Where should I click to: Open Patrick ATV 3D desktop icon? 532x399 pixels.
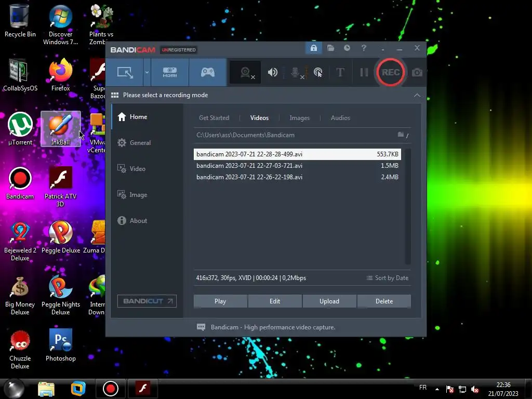click(60, 187)
